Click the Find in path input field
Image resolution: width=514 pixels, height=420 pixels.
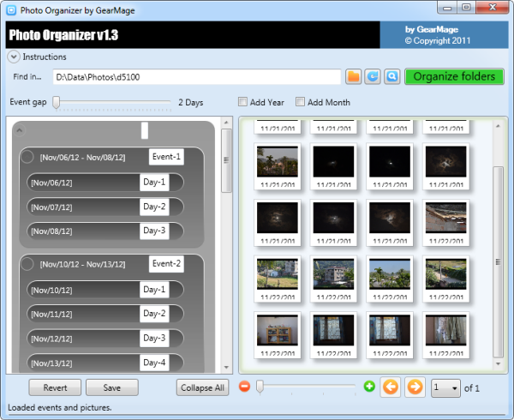click(x=197, y=77)
